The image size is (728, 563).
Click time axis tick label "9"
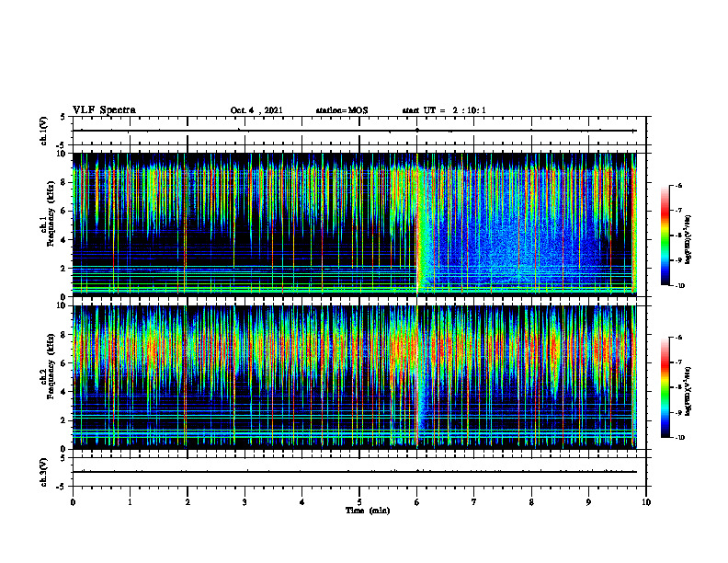[588, 502]
